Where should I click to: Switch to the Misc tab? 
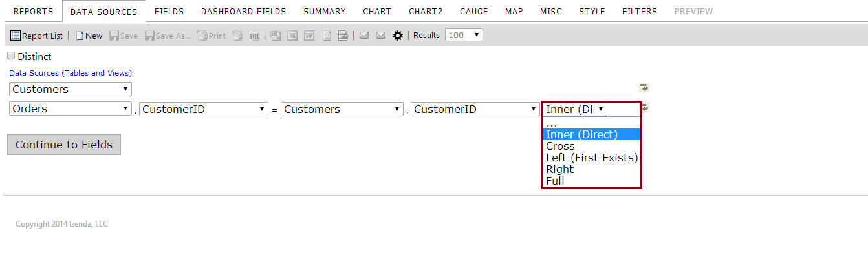[x=551, y=11]
